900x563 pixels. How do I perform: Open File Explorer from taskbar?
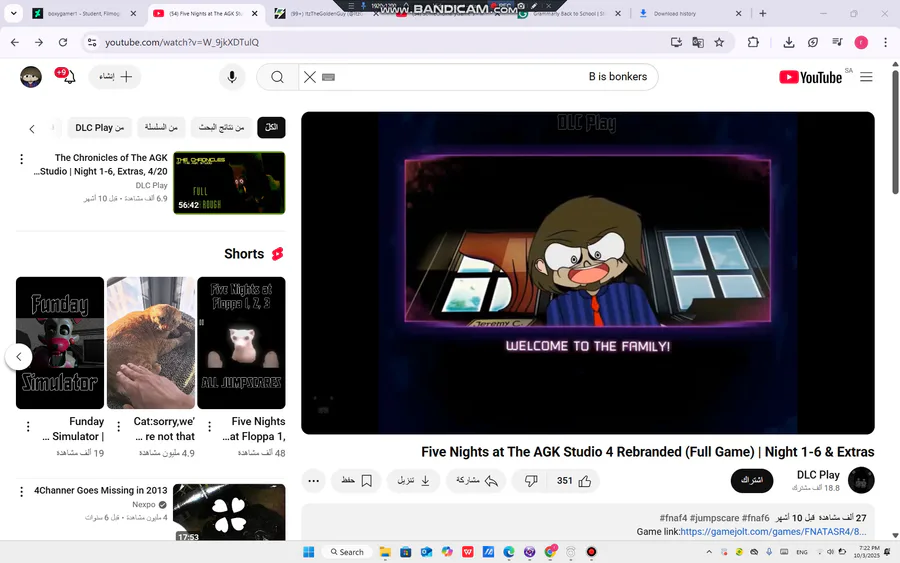click(385, 552)
